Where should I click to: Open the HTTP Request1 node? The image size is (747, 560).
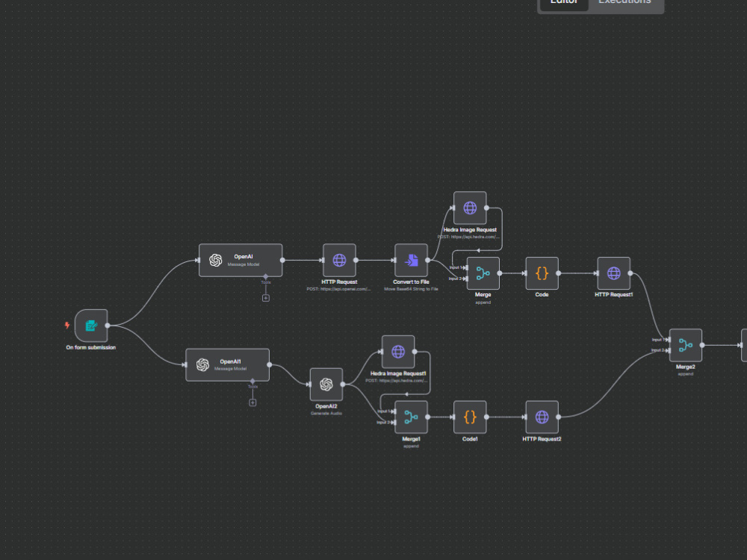point(614,273)
